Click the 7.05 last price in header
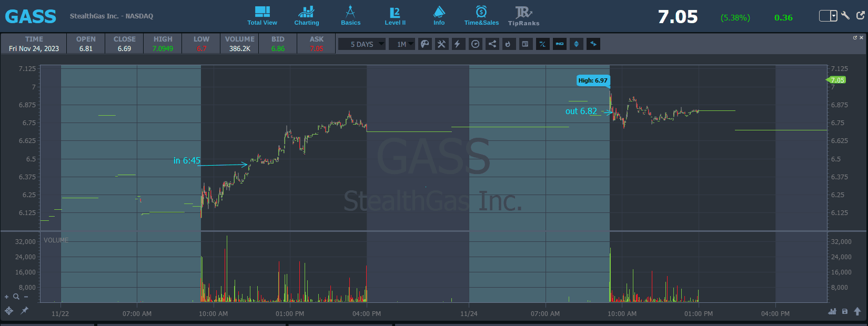 [x=678, y=17]
